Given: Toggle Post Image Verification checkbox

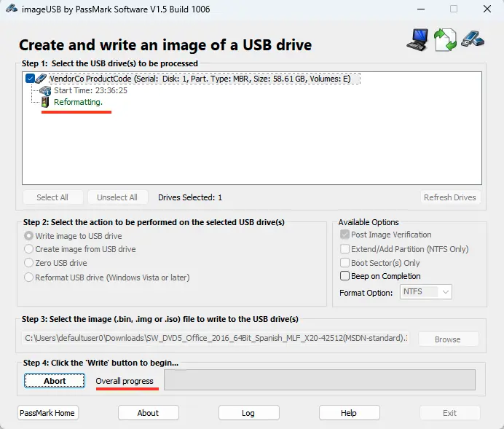Looking at the screenshot, I should point(344,235).
